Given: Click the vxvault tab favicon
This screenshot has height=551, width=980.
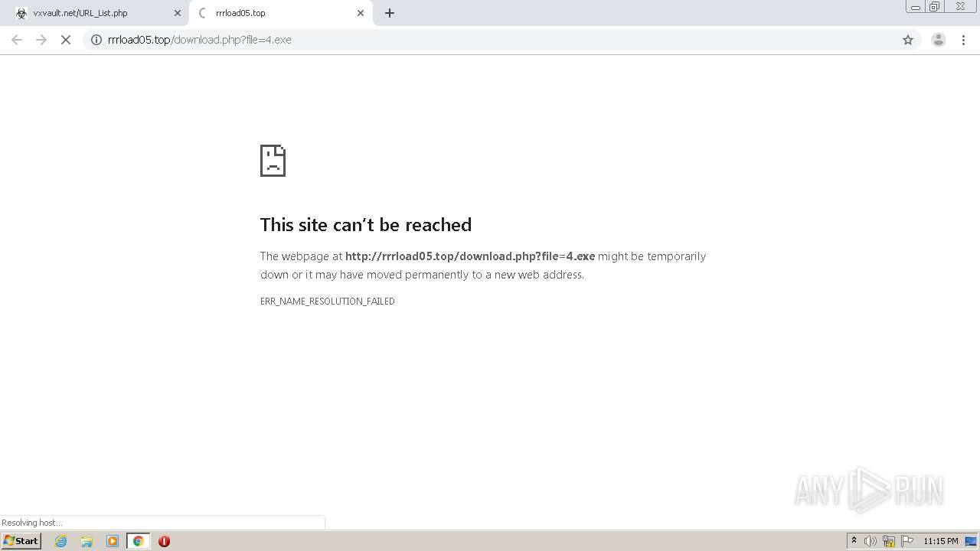Looking at the screenshot, I should pos(21,13).
